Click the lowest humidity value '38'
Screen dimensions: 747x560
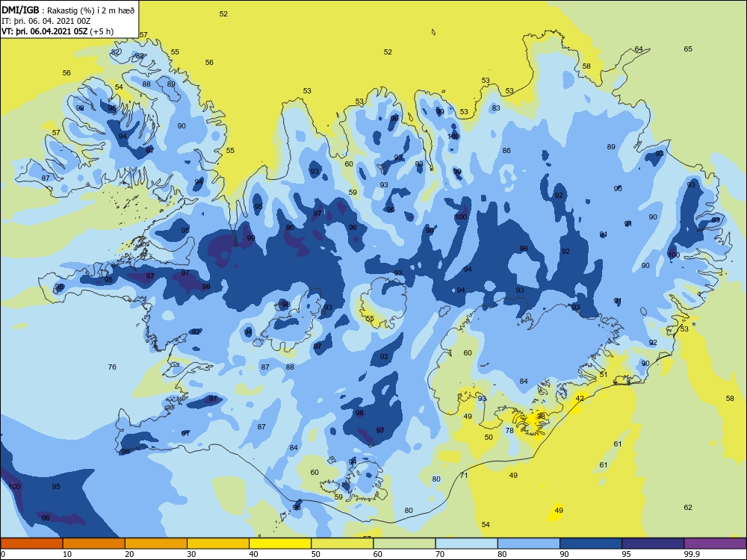click(x=541, y=416)
